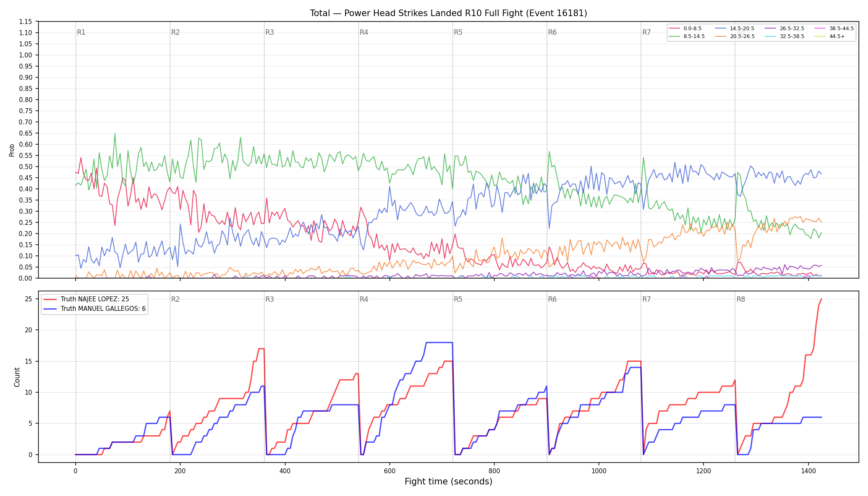This screenshot has height=496, width=868.
Task: Select the 20.5-26.5 legend entry
Action: (x=735, y=36)
